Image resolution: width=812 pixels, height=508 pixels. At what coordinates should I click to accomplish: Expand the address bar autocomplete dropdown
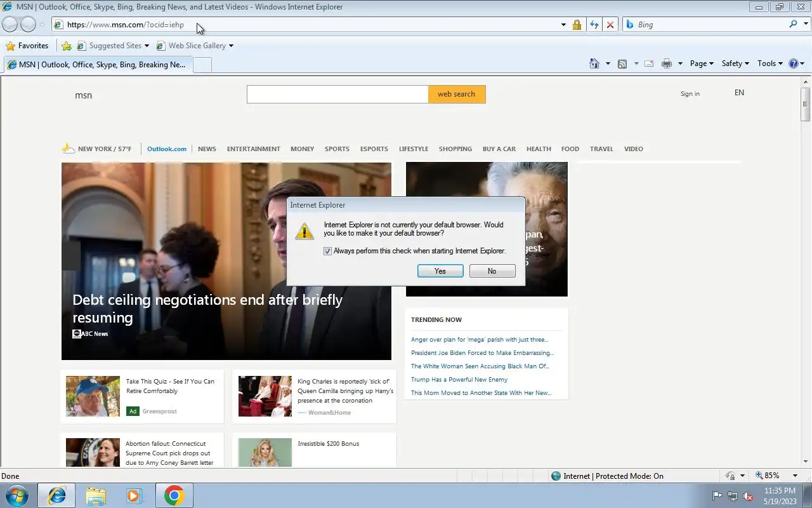point(563,25)
